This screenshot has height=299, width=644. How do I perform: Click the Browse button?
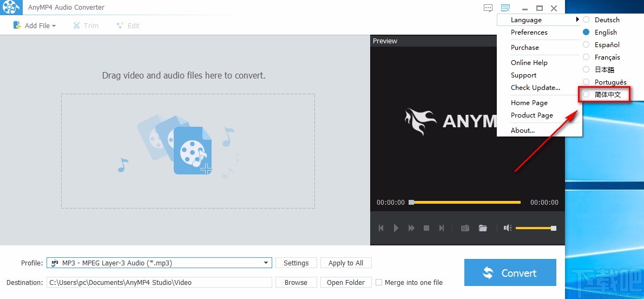click(x=296, y=283)
